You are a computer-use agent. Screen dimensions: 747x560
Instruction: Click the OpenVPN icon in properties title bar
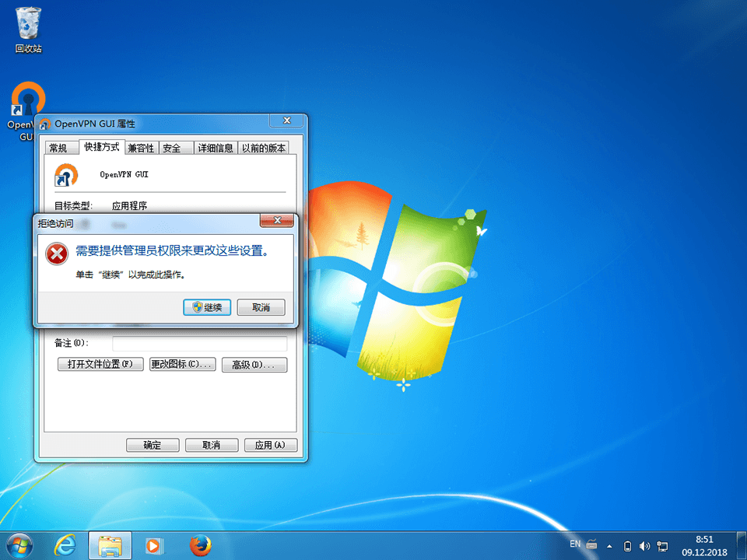(45, 124)
